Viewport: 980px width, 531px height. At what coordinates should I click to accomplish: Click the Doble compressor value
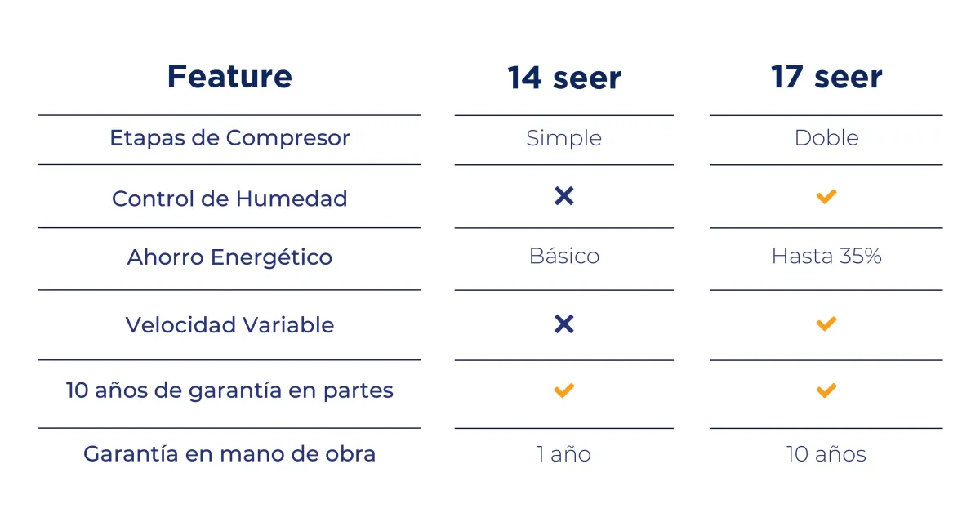(x=826, y=138)
